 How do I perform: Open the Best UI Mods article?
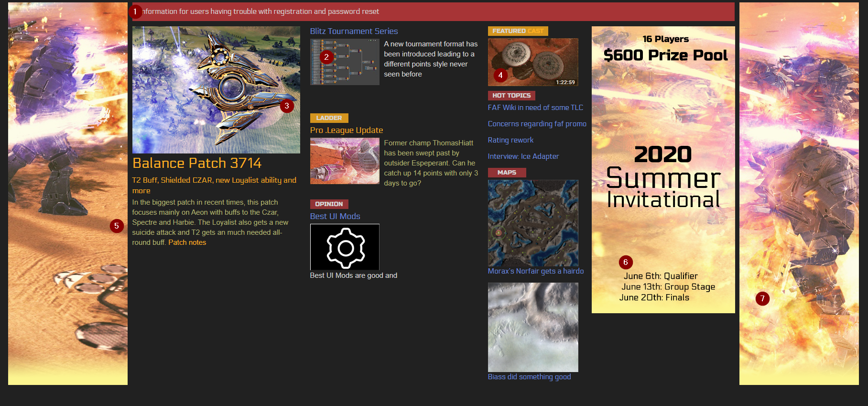335,216
